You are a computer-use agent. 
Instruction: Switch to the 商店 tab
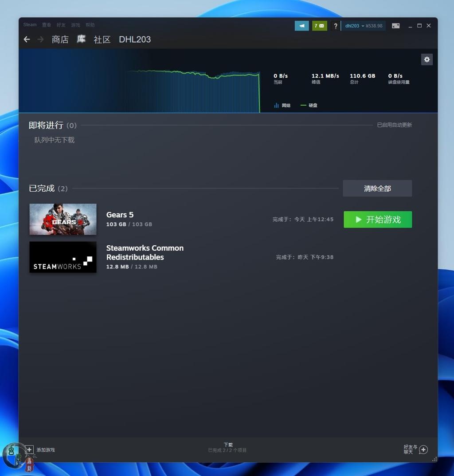60,39
